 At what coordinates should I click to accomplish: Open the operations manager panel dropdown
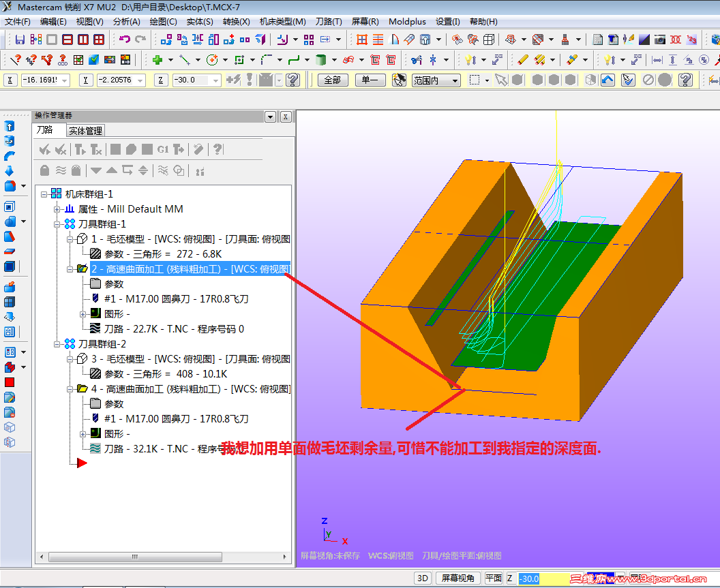click(x=271, y=117)
